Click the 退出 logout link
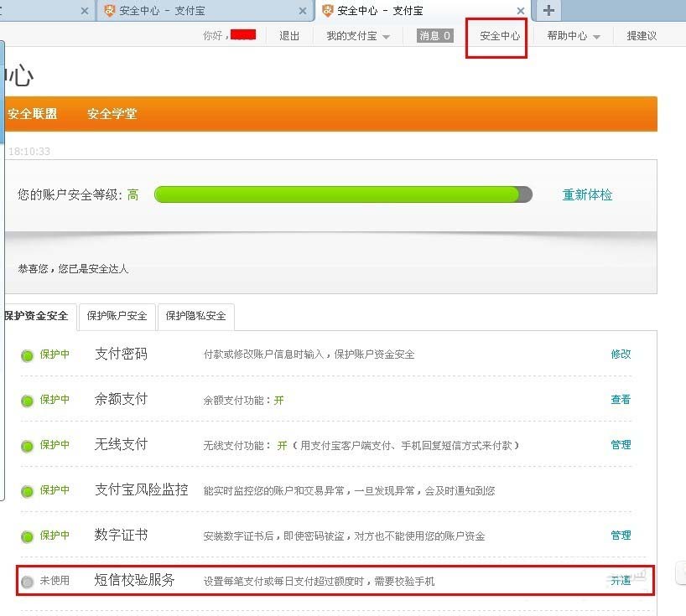Viewport: 686px width, 616px height. tap(289, 36)
